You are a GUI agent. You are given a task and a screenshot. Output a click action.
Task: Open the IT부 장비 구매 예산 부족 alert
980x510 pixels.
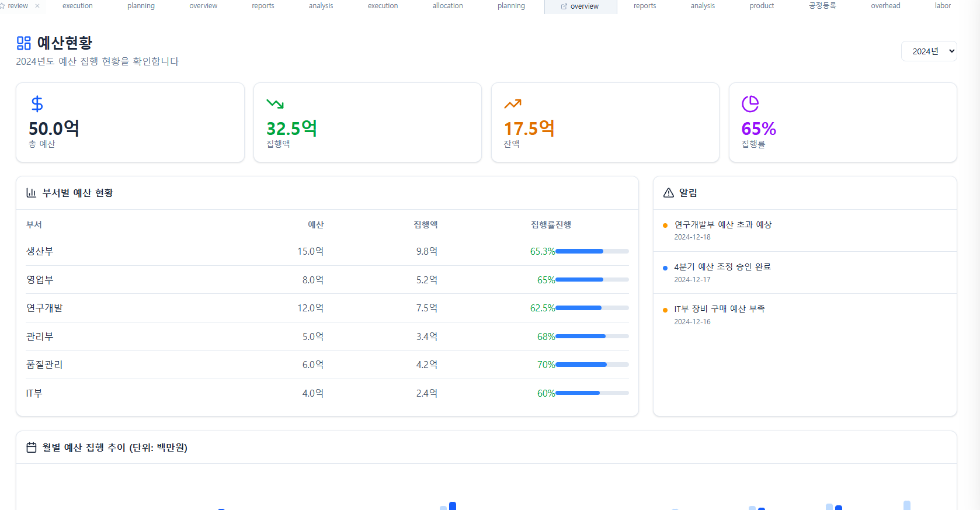(x=719, y=309)
